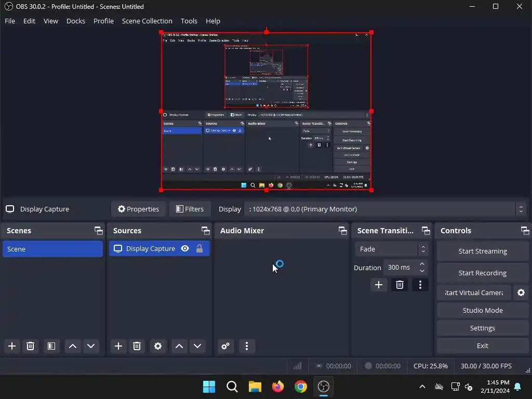This screenshot has height=399, width=532.
Task: Undock the Controls panel
Action: tap(525, 231)
